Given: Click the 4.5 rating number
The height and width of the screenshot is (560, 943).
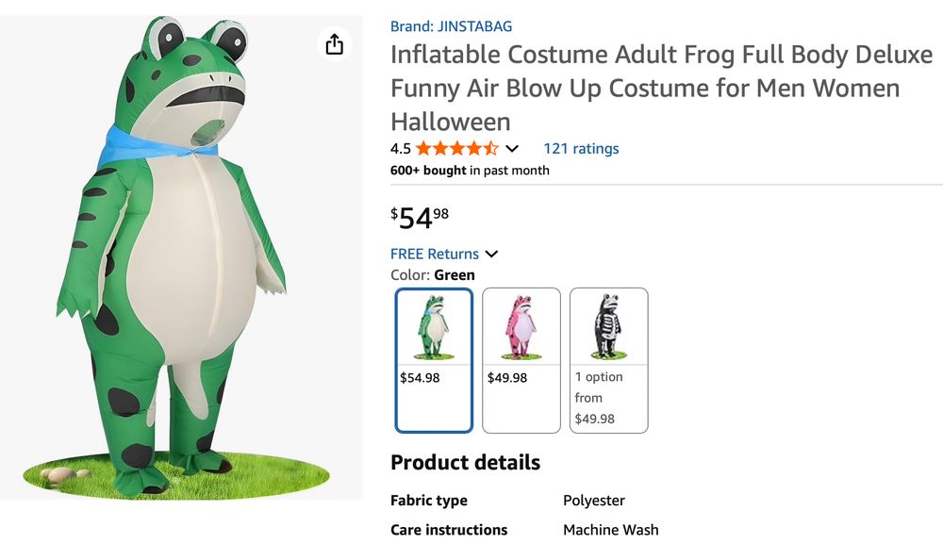Looking at the screenshot, I should tap(400, 148).
